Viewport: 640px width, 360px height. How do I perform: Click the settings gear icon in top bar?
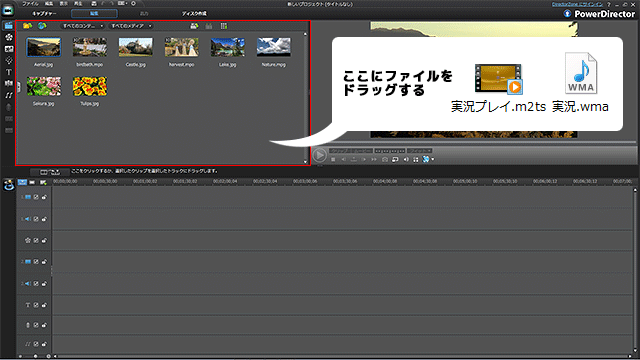coord(133,3)
